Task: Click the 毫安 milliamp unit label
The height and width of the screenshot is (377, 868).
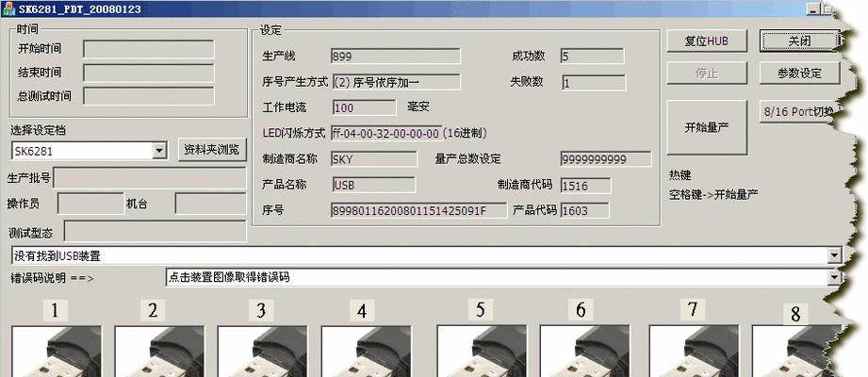Action: 418,107
